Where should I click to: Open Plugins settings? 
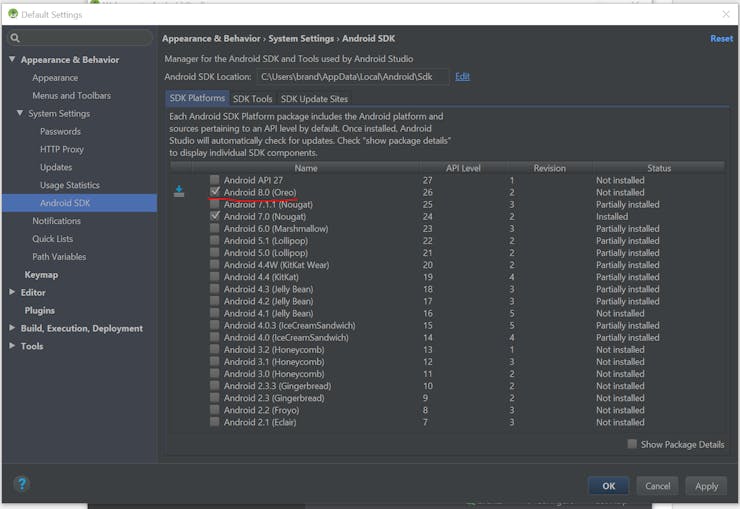pyautogui.click(x=40, y=310)
